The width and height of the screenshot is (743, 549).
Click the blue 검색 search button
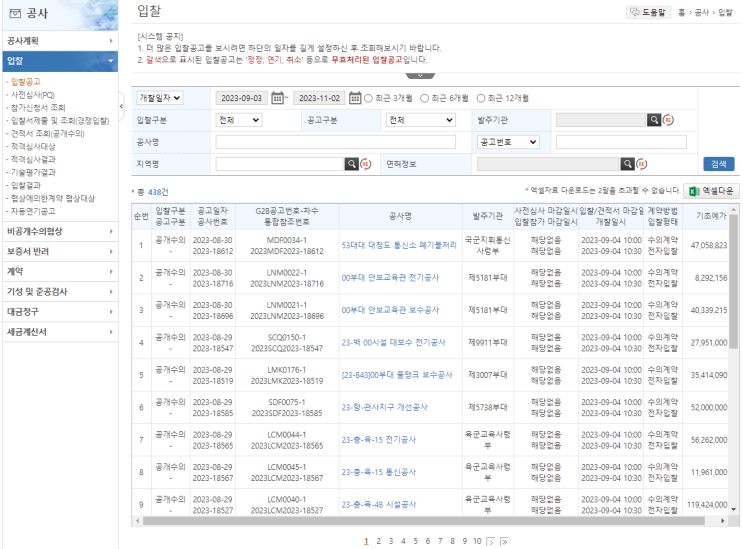(x=718, y=164)
